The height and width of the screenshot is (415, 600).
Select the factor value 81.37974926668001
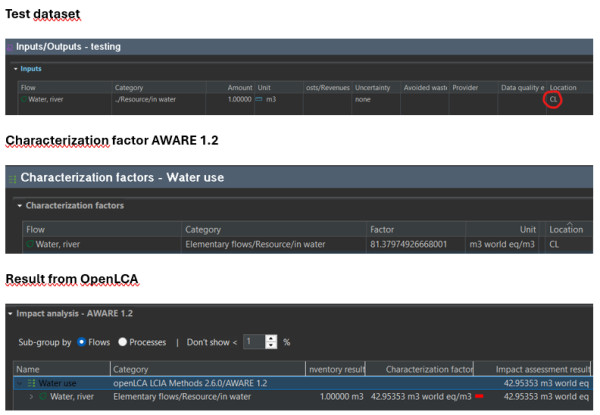[x=408, y=244]
